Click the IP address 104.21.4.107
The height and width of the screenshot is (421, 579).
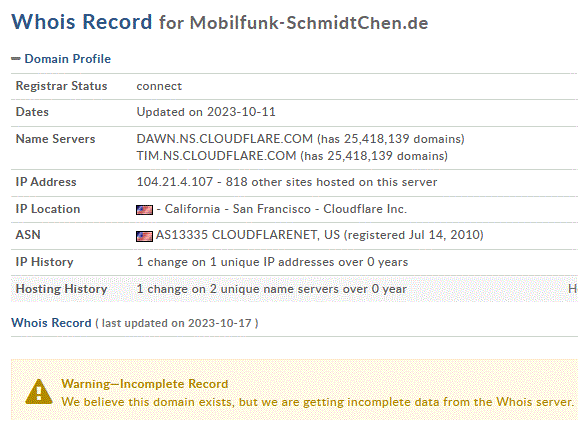point(175,182)
